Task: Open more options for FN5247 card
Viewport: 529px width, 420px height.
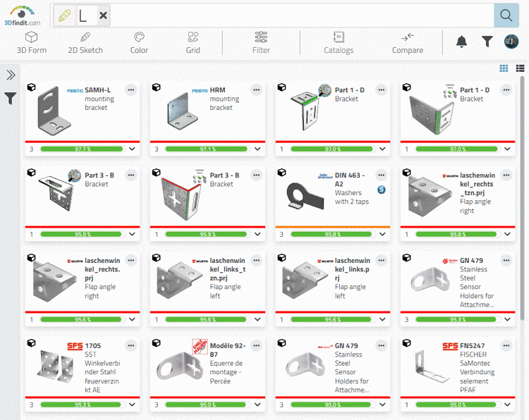Action: point(506,346)
